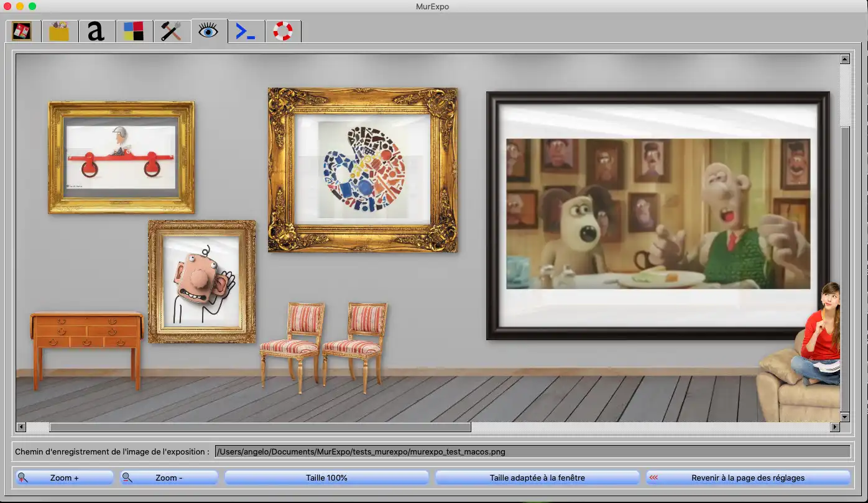
Task: Open the blue command prompt tab
Action: point(246,31)
